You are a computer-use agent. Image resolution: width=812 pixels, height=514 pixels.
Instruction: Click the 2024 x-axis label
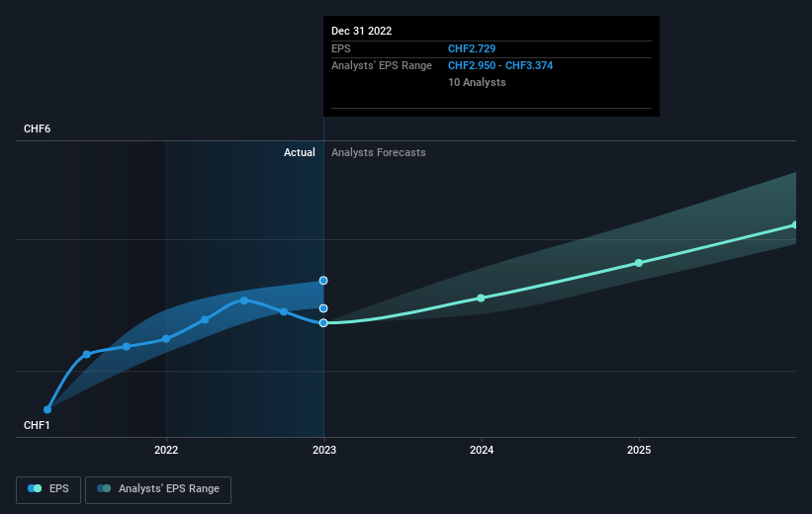coord(482,450)
